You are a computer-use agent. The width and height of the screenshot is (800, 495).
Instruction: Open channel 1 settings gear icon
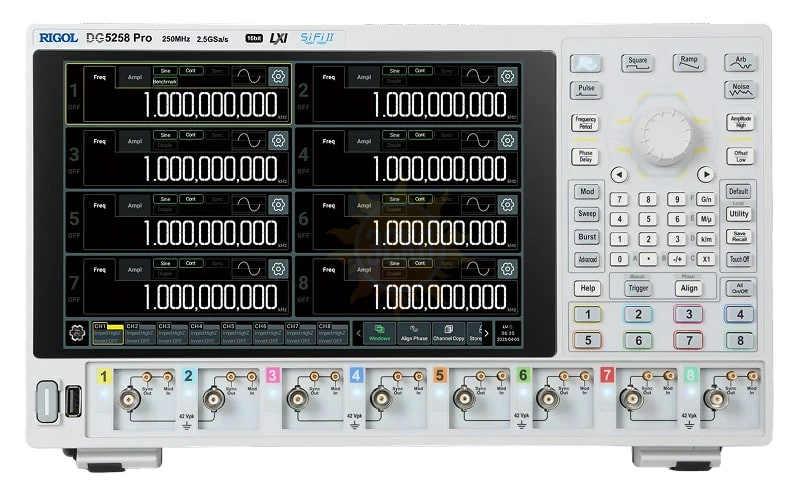coord(278,76)
